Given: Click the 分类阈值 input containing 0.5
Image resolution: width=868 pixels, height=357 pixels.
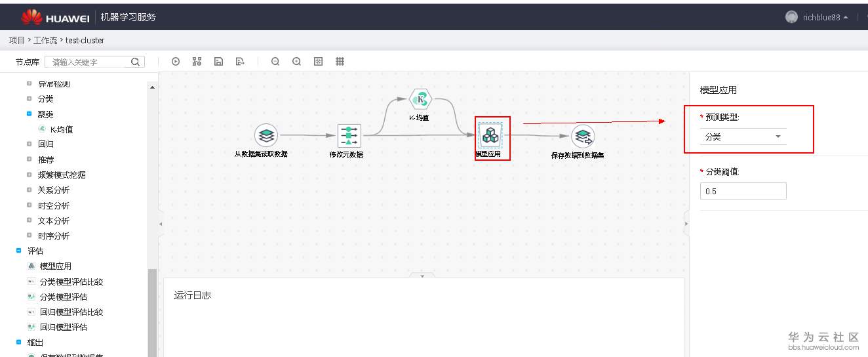Looking at the screenshot, I should (x=743, y=191).
